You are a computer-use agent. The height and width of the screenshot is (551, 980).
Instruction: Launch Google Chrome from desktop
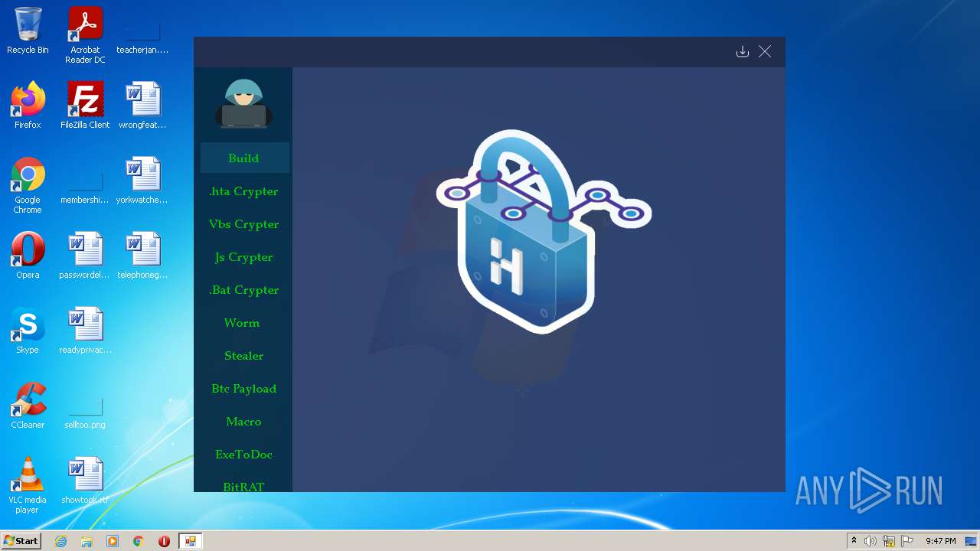click(28, 186)
